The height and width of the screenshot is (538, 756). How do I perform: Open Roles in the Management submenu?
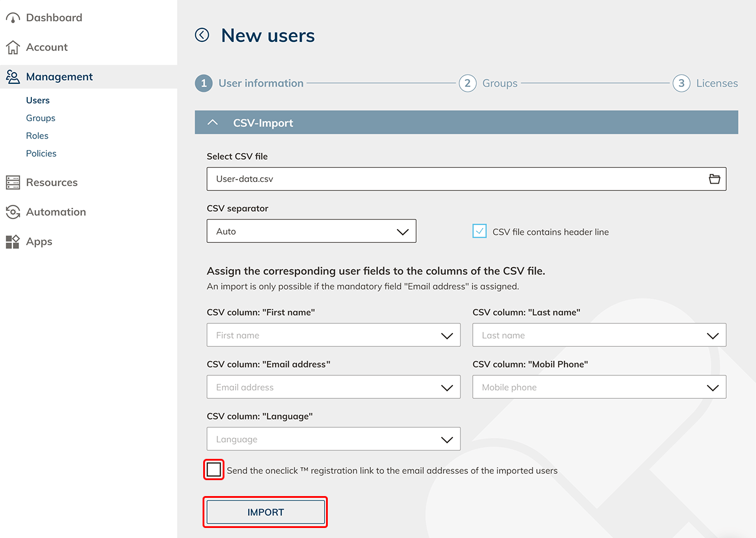coord(37,136)
